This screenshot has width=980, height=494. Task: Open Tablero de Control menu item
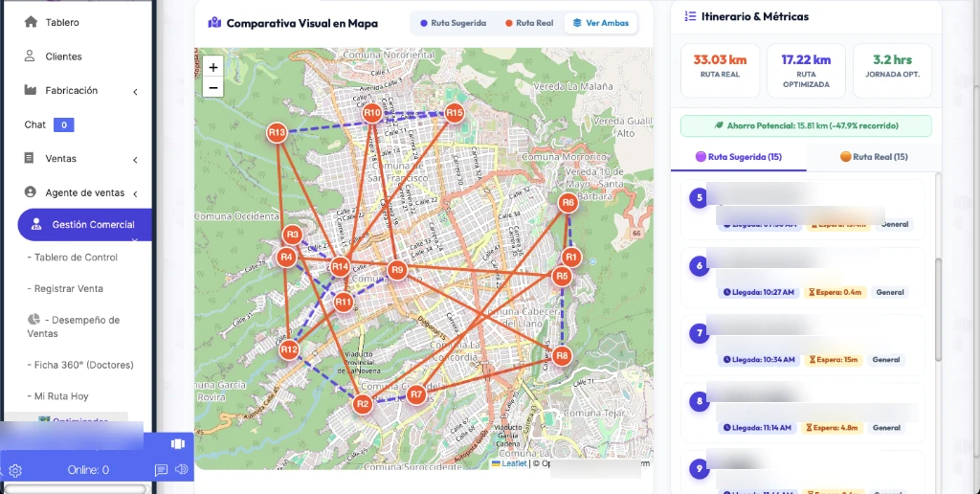click(72, 257)
